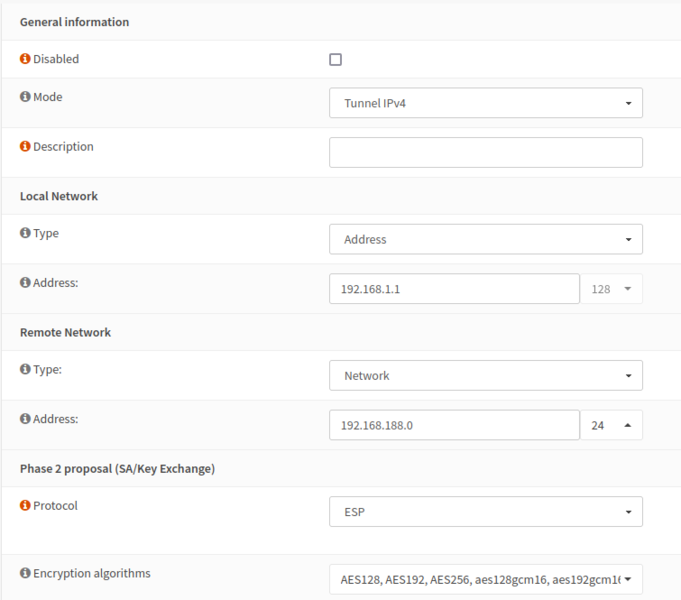Show help for Remote Network Address

coord(25,419)
